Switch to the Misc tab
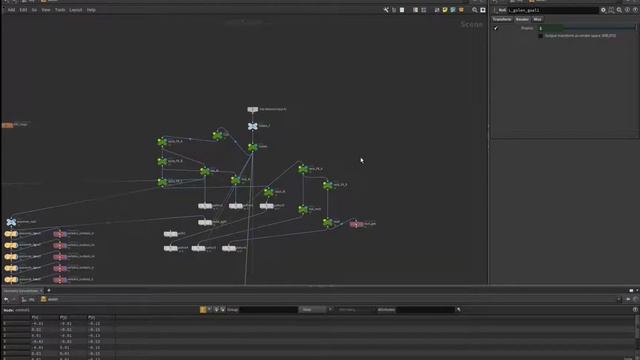The height and width of the screenshot is (360, 640). tap(537, 19)
